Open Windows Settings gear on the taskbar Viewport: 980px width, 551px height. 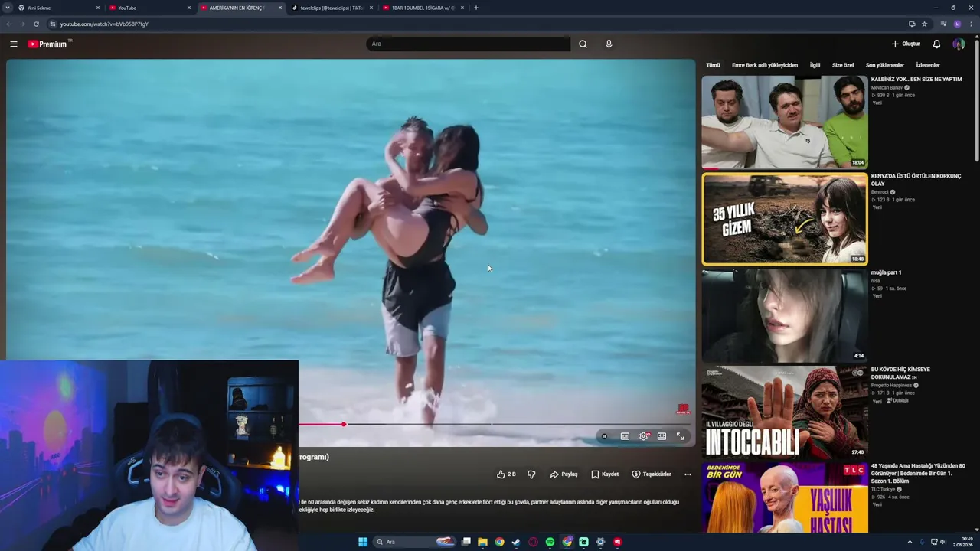pos(600,542)
